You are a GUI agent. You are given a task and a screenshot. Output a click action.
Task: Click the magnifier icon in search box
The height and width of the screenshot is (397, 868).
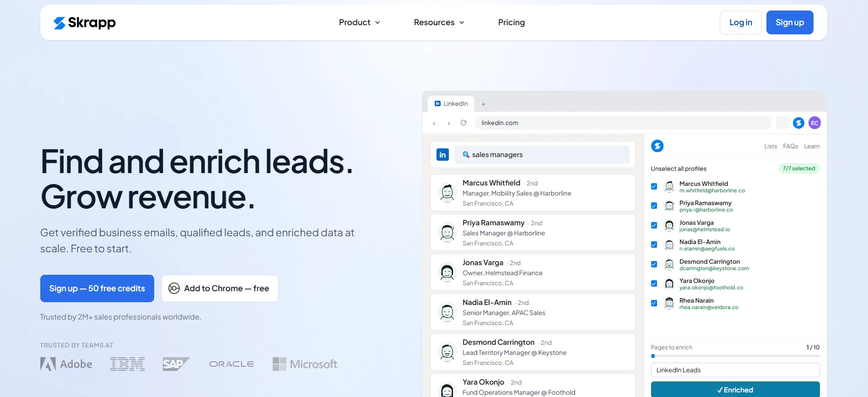click(x=466, y=154)
